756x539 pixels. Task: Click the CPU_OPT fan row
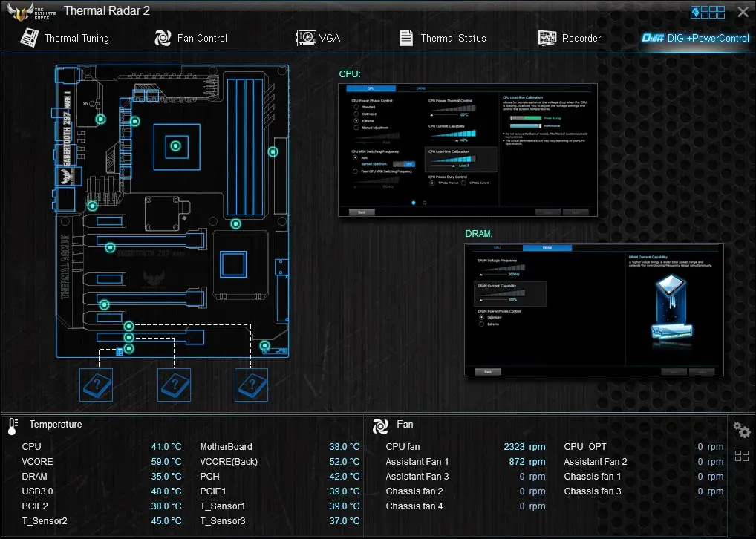(x=644, y=447)
